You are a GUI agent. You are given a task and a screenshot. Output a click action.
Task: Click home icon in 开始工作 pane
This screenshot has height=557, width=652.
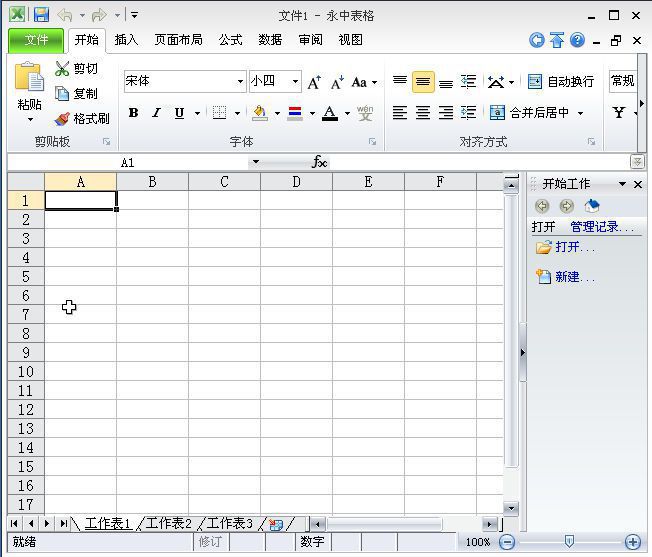[x=591, y=205]
